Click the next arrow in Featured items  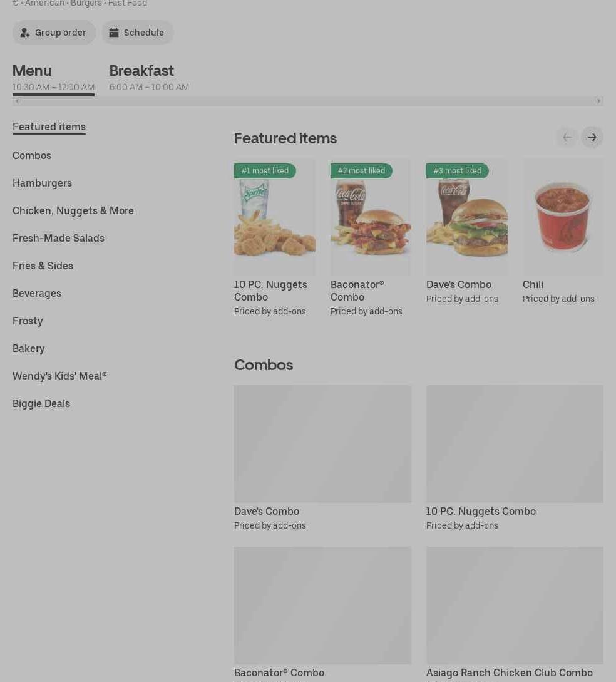click(592, 137)
